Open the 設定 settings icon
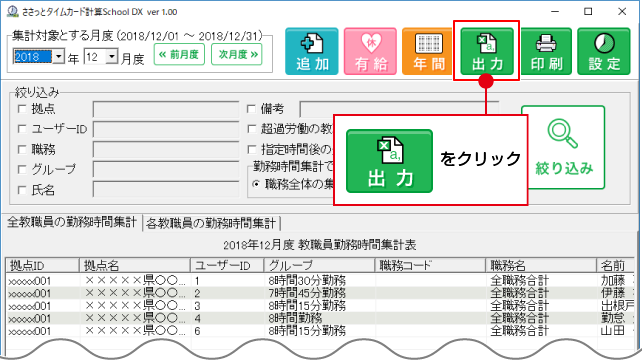Viewport: 642px width, 361px height. [604, 52]
